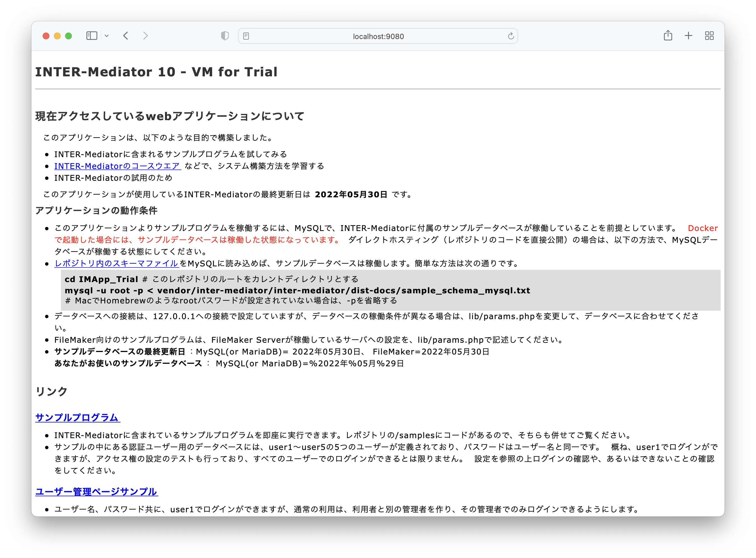This screenshot has width=756, height=558.
Task: Click the heading アプリケーションの動作条件
Action: point(97,211)
